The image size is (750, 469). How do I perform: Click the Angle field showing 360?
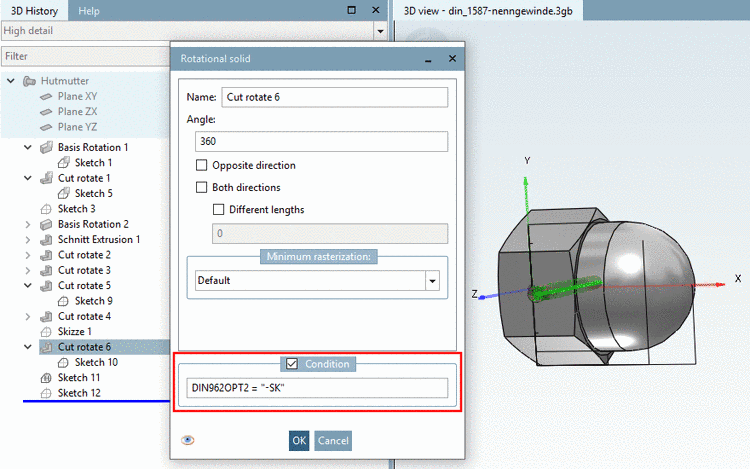[321, 142]
